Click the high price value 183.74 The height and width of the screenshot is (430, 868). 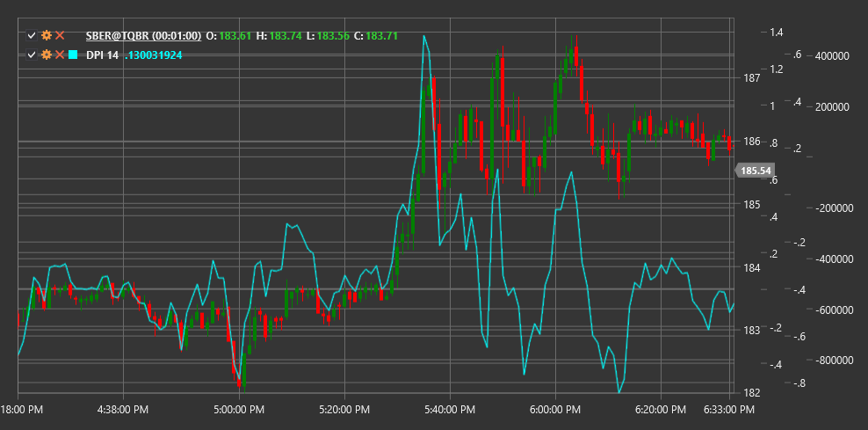286,36
